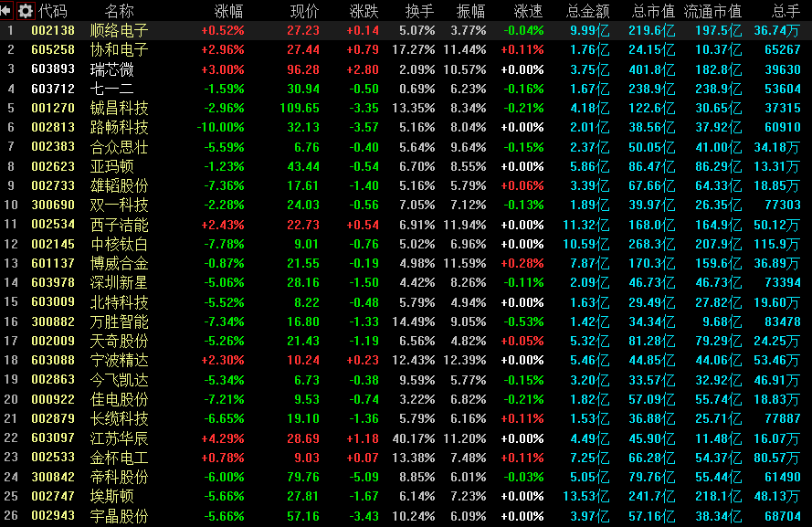Viewport: 812px width, 527px height.
Task: Click market cap 401.8亿
Action: 652,69
